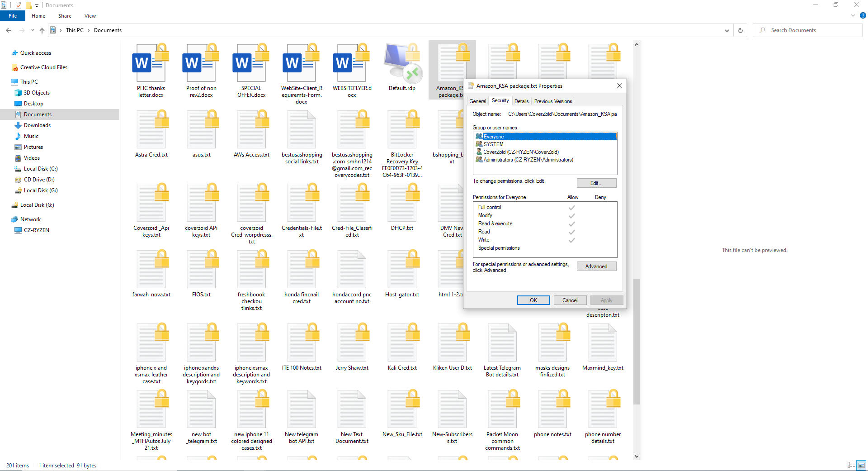Open Local Disk (C:) in sidebar

point(41,169)
